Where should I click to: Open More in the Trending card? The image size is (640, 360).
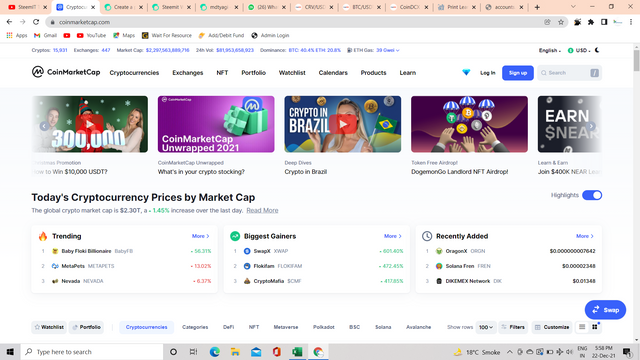click(x=200, y=236)
